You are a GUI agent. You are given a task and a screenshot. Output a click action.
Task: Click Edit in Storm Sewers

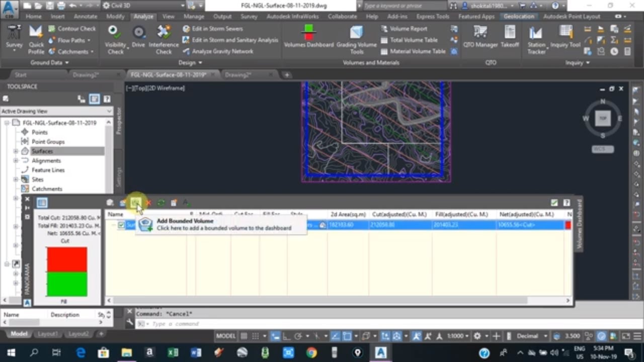coord(212,29)
